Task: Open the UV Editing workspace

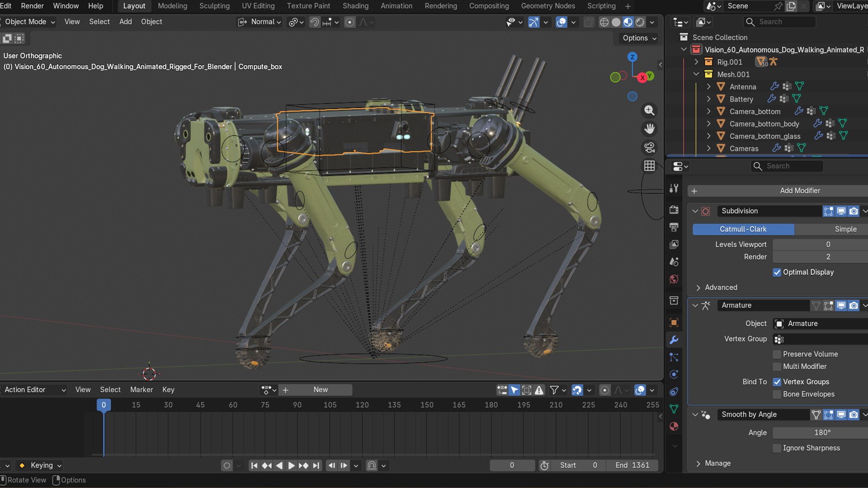Action: (x=258, y=6)
